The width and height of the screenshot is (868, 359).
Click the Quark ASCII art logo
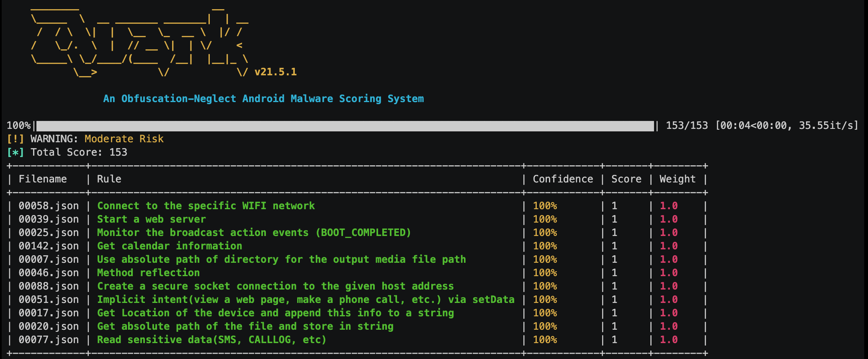coord(140,42)
